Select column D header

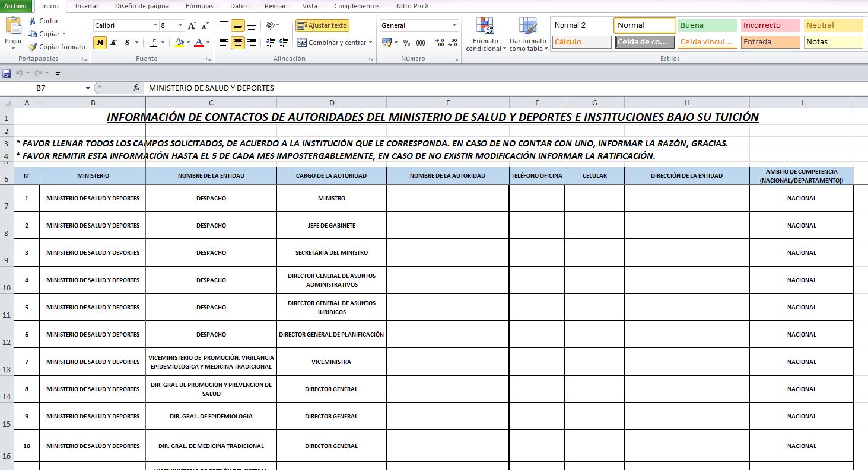click(332, 103)
